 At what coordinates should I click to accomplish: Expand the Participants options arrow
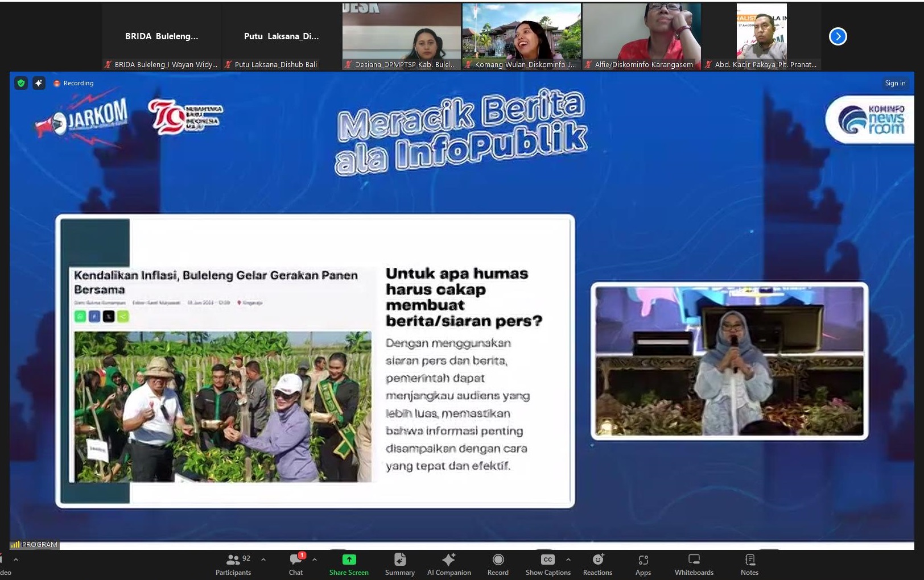263,560
